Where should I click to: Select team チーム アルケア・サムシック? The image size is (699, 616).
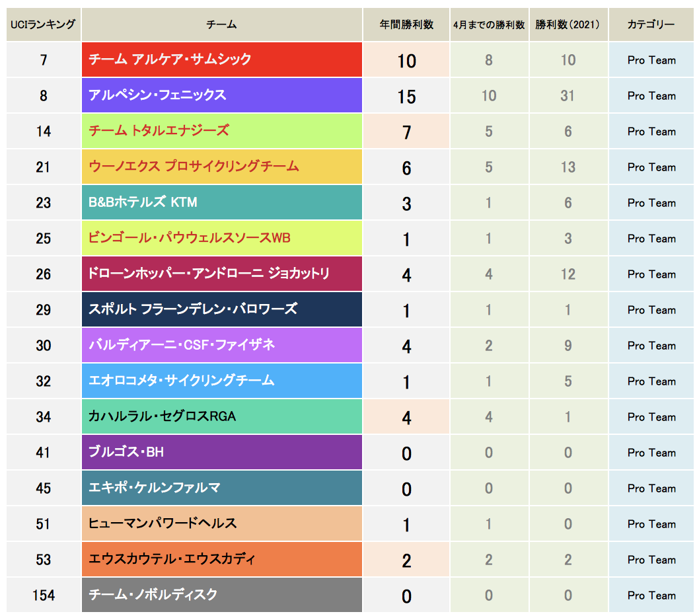pos(221,59)
